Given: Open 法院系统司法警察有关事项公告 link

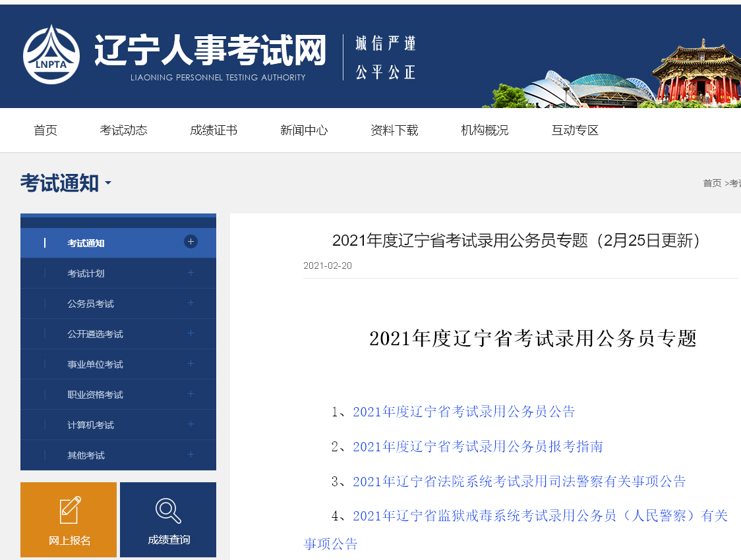Looking at the screenshot, I should tap(519, 482).
